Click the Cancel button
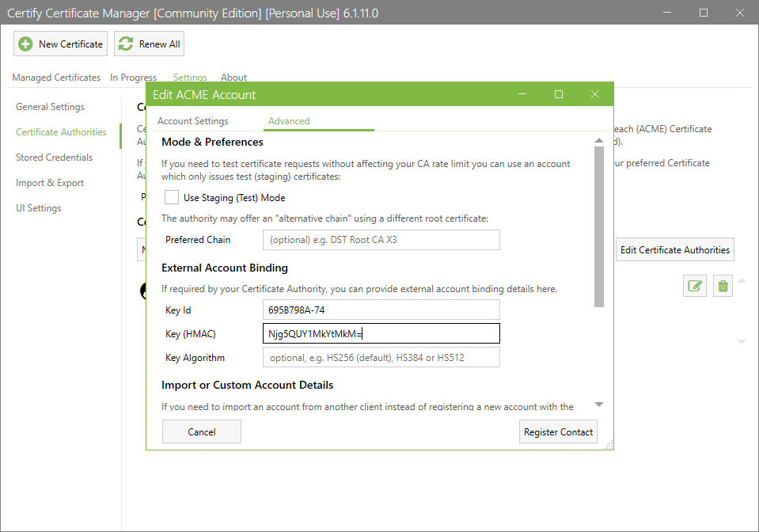The height and width of the screenshot is (532, 759). pyautogui.click(x=201, y=431)
